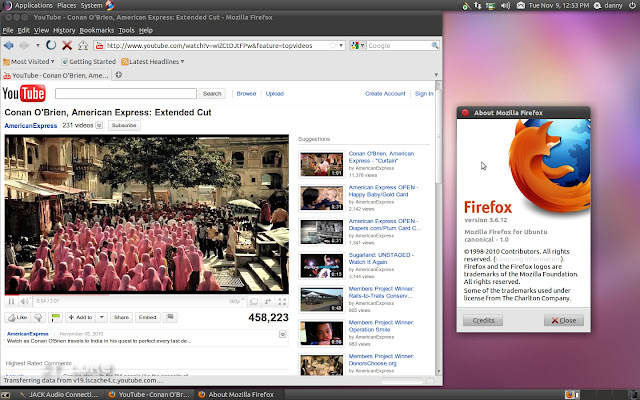Open Credits in About Mozilla Firefox dialog

[x=483, y=320]
